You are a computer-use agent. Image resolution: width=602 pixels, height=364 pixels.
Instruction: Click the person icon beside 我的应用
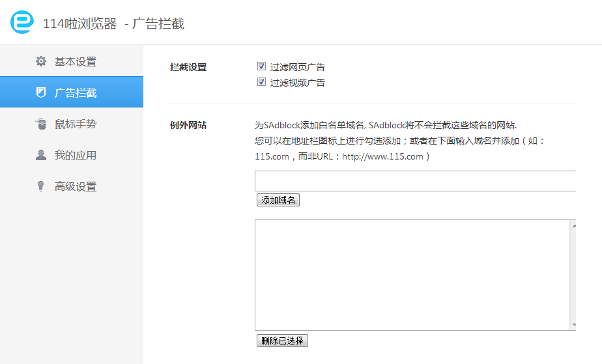click(41, 155)
